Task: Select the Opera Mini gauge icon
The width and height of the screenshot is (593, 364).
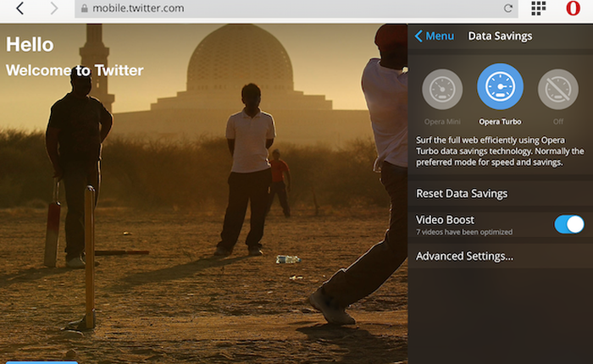Action: 442,89
